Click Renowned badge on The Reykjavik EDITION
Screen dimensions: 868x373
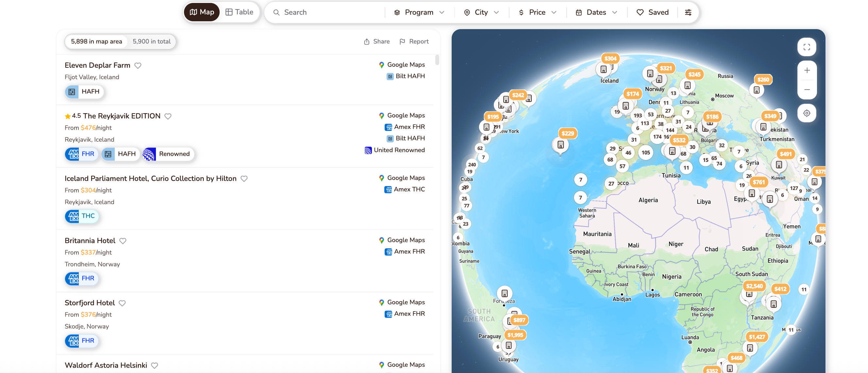[169, 154]
